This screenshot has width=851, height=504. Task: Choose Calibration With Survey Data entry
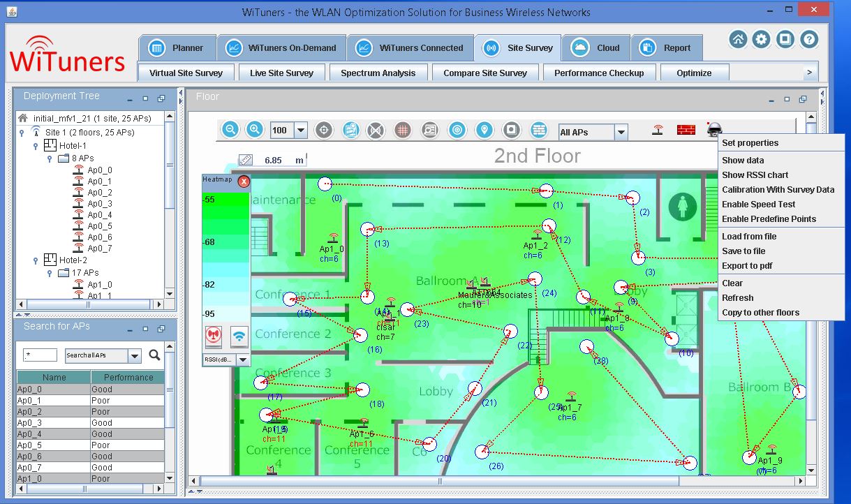coord(780,190)
